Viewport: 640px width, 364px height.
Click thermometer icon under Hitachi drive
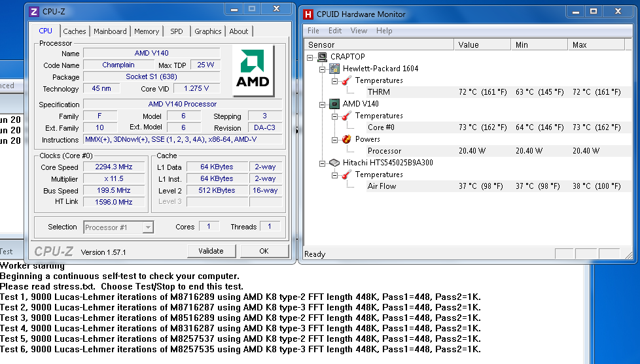pos(347,174)
